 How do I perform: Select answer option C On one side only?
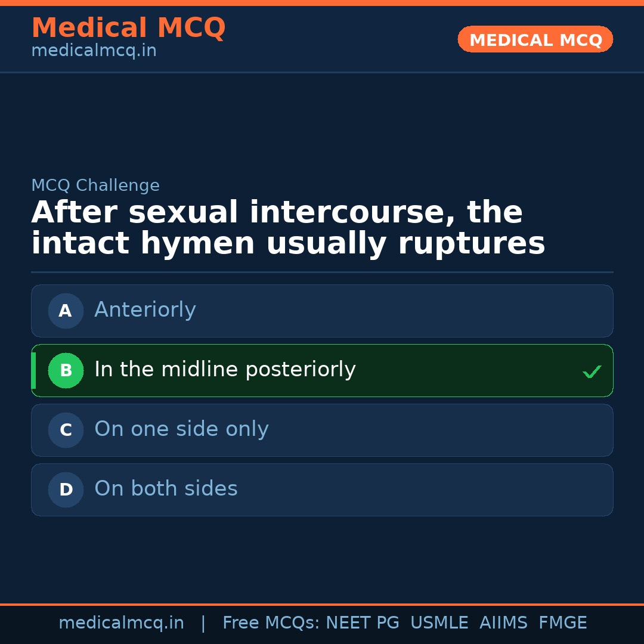click(322, 430)
